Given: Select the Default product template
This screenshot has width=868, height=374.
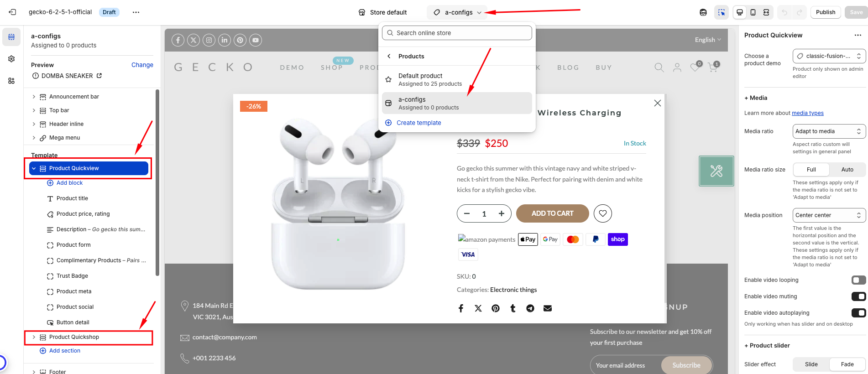Looking at the screenshot, I should point(456,79).
